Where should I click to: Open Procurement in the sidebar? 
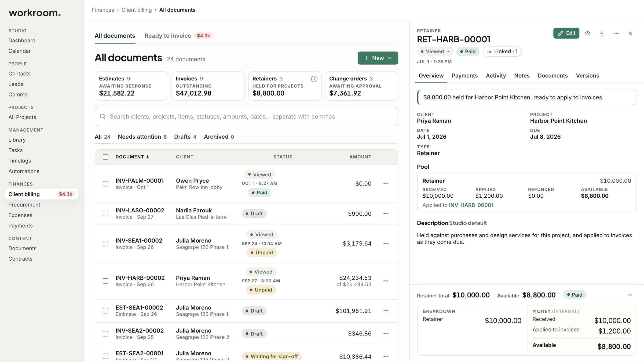(24, 205)
